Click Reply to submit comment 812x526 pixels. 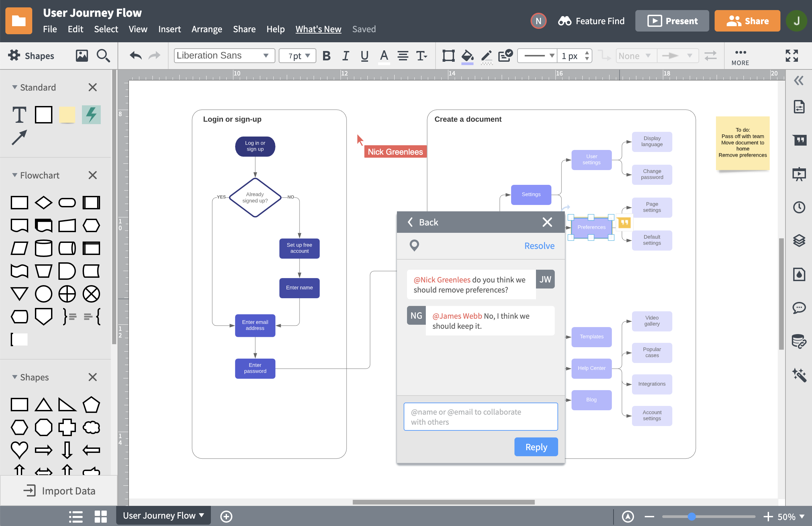pos(534,446)
